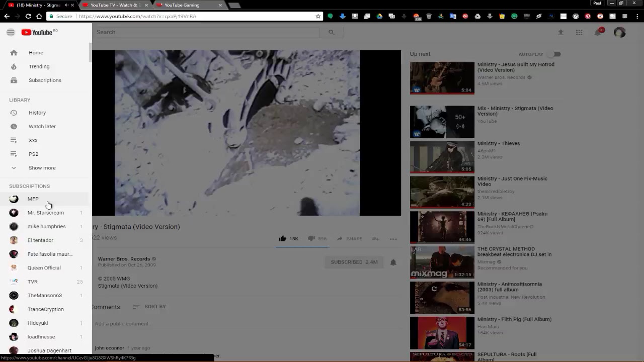
Task: Open THE CRYSTAL METHOD DJ set thumbnail
Action: (442, 262)
